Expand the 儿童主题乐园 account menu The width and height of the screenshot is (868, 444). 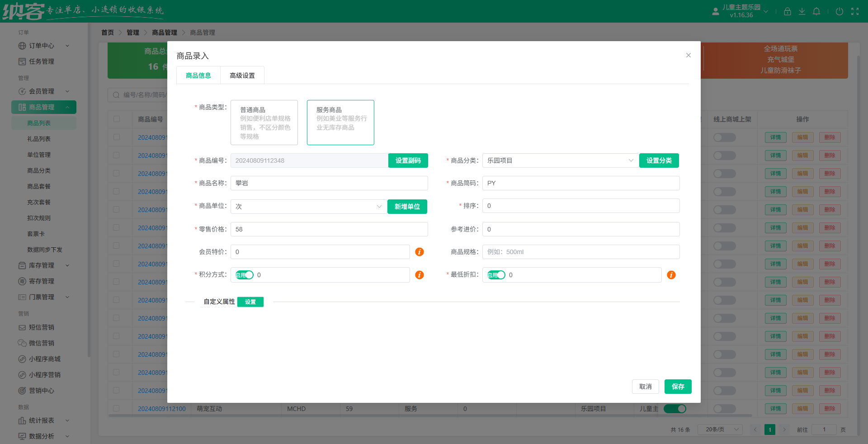[766, 11]
